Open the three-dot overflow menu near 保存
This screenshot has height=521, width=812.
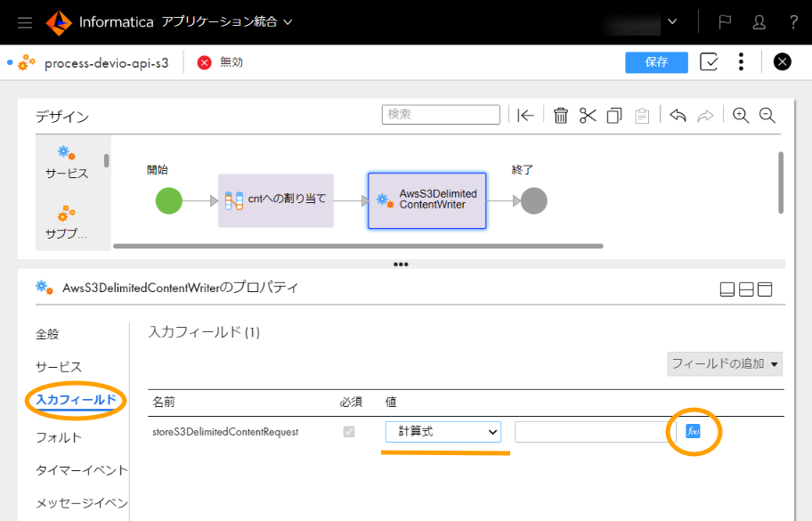741,62
